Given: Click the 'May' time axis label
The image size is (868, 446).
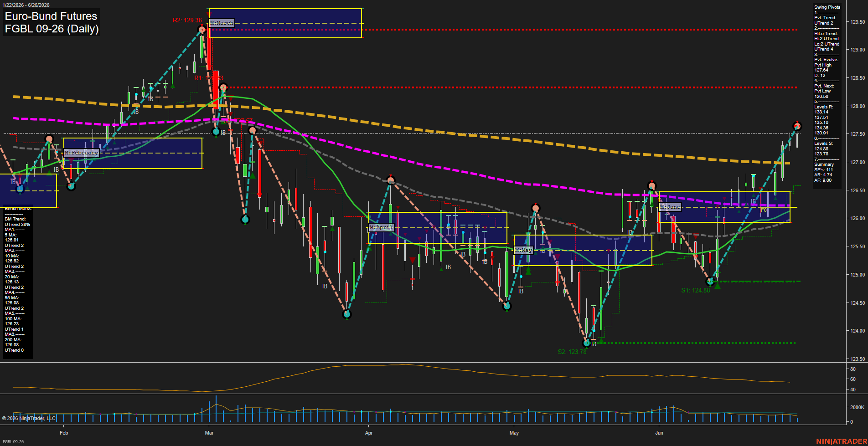Looking at the screenshot, I should click(x=514, y=433).
